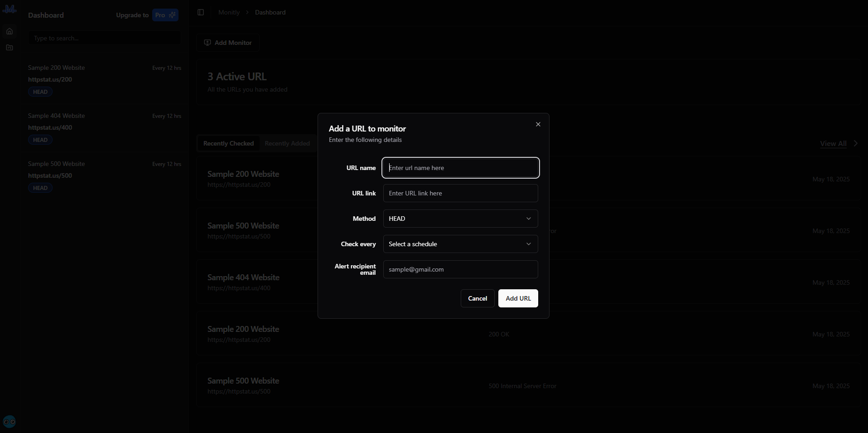The width and height of the screenshot is (868, 433).
Task: Click the httpstat.us/200 sidebar URL
Action: (50, 79)
